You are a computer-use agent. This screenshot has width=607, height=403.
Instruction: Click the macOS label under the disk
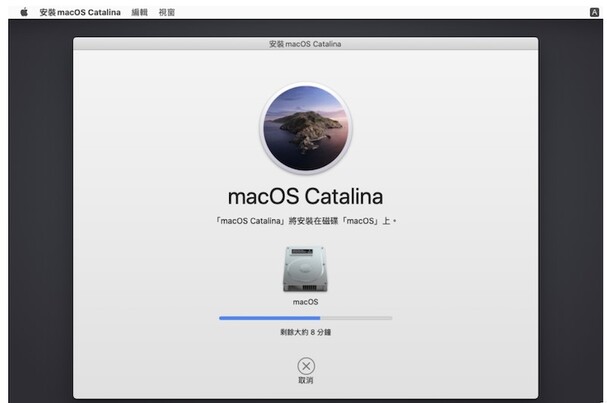[305, 301]
